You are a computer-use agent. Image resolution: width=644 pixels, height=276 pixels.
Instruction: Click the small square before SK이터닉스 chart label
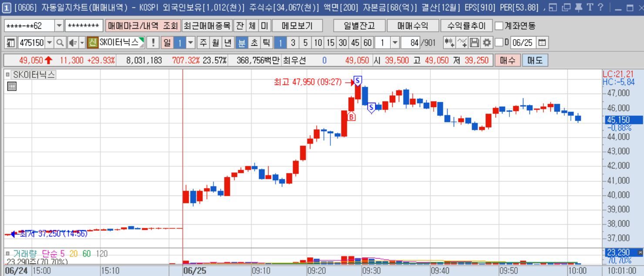[x=8, y=75]
